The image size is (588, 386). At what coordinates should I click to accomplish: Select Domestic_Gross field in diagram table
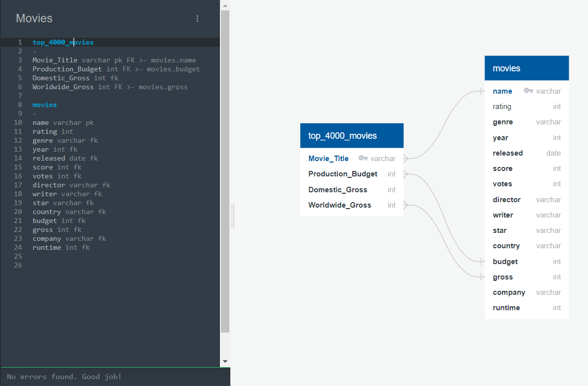pyautogui.click(x=352, y=189)
